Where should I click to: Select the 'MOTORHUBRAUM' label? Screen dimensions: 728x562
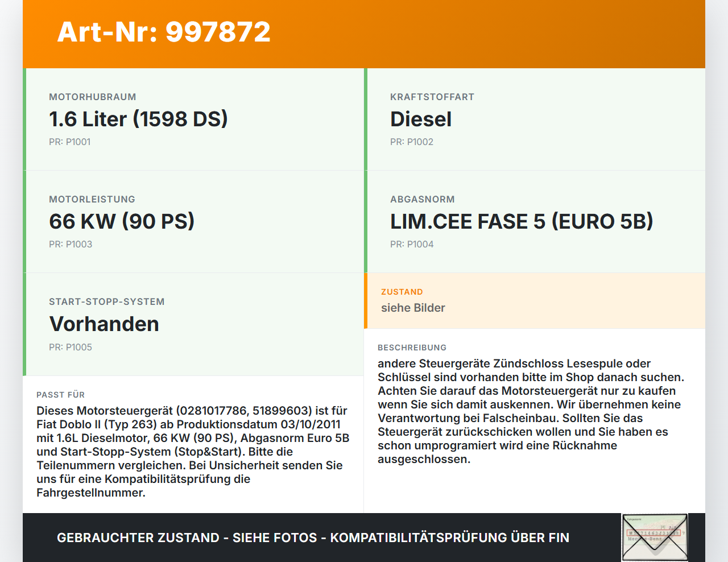pos(93,97)
